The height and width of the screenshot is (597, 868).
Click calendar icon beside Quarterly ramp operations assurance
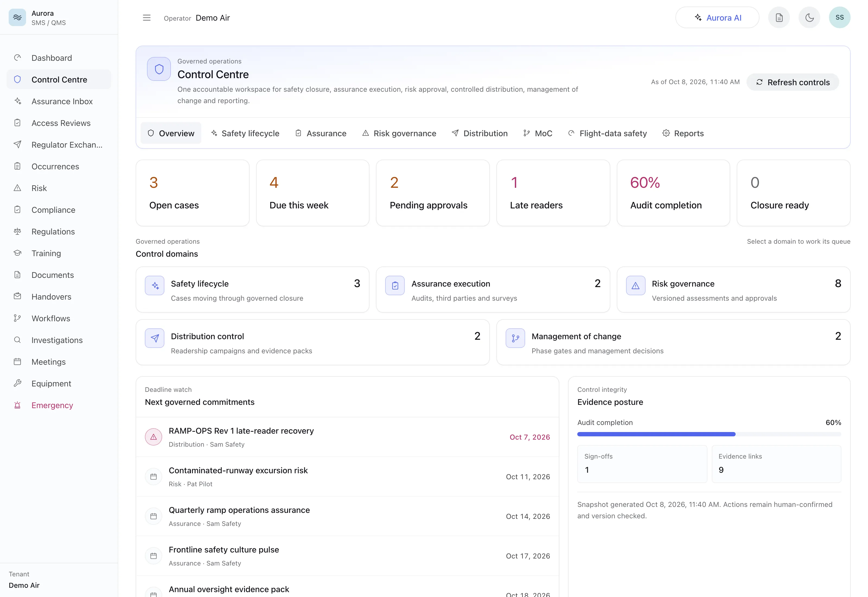[153, 516]
